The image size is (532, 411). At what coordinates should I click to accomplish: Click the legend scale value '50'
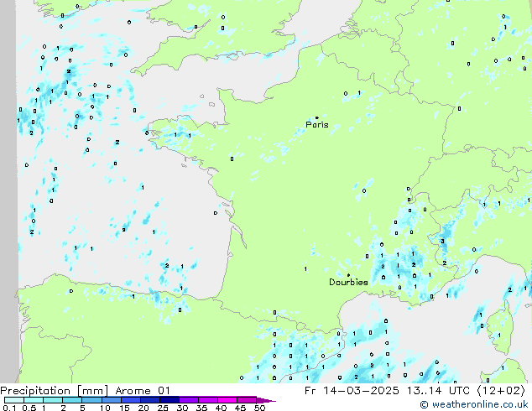coord(260,408)
